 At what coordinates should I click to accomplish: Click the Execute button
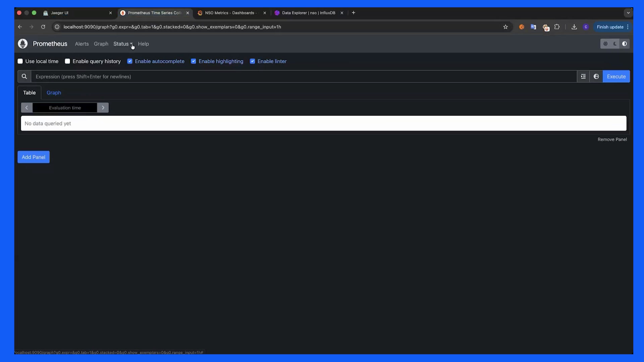[616, 76]
